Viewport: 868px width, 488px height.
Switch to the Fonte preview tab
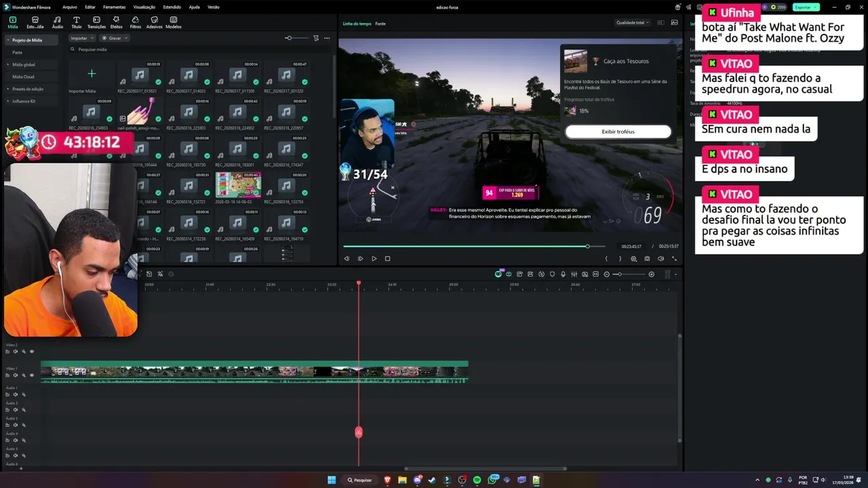tap(380, 24)
